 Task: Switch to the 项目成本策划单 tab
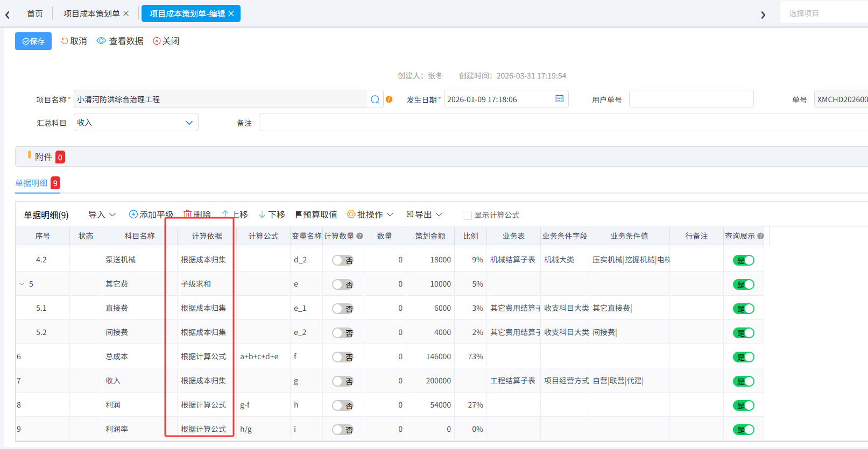point(91,13)
